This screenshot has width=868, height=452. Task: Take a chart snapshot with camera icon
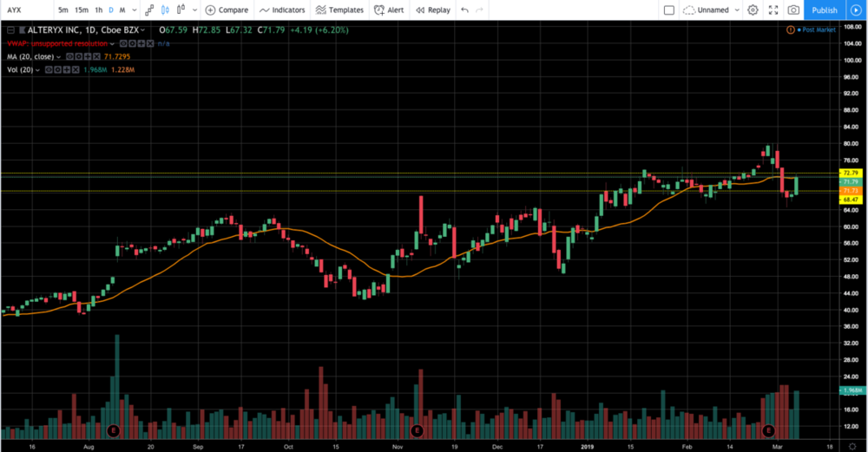793,10
